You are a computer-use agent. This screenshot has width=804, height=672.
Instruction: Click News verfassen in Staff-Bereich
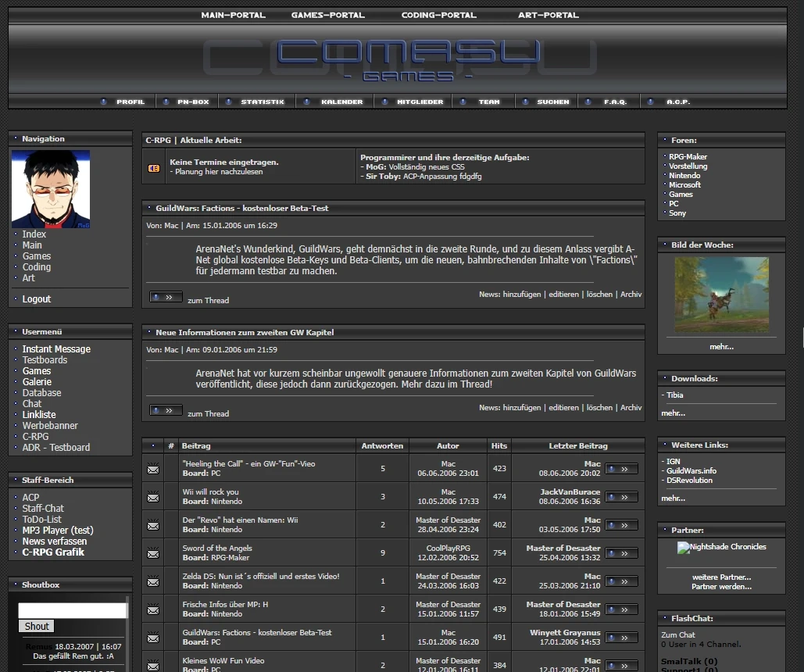[x=55, y=542]
